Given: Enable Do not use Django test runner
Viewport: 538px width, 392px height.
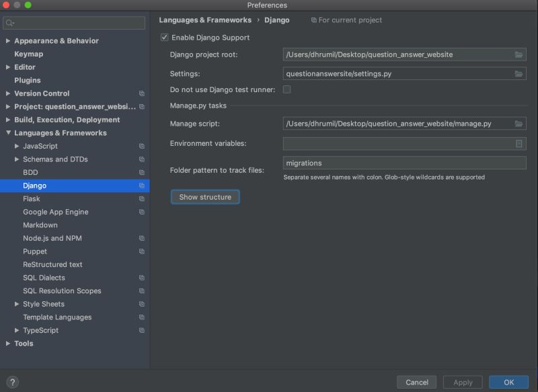Looking at the screenshot, I should 286,88.
